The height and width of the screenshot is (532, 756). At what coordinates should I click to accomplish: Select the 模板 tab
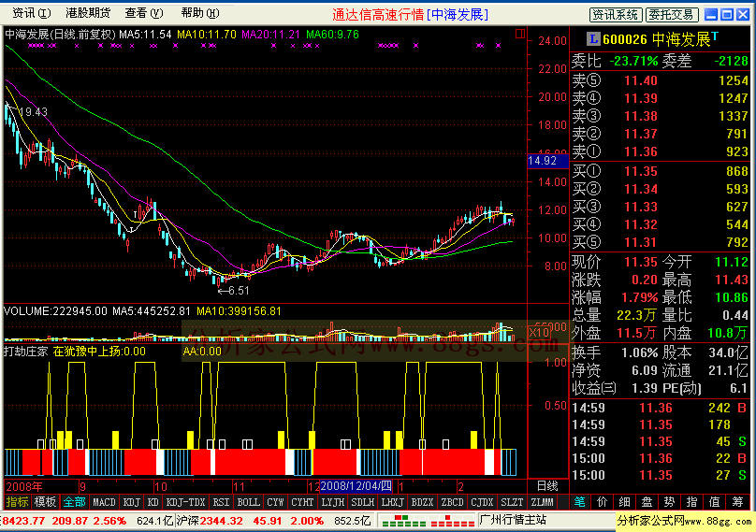coord(45,502)
